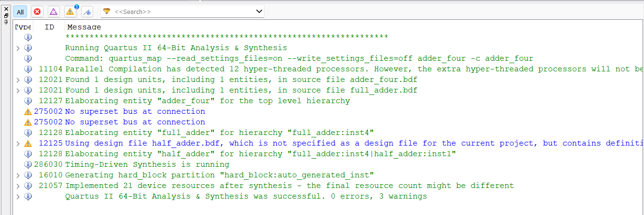Viewport: 644px width, 215px height.
Task: Close the Messages panel with the X icon
Action: (x=6, y=9)
